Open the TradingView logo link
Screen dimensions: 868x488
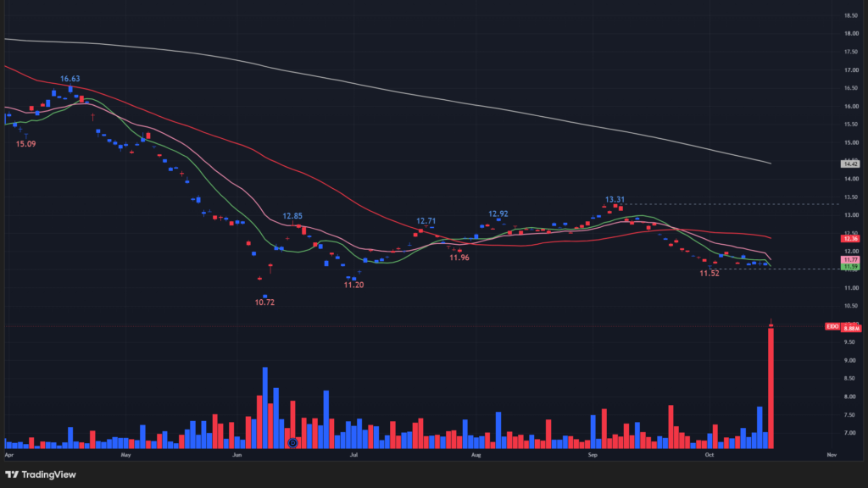click(x=41, y=474)
